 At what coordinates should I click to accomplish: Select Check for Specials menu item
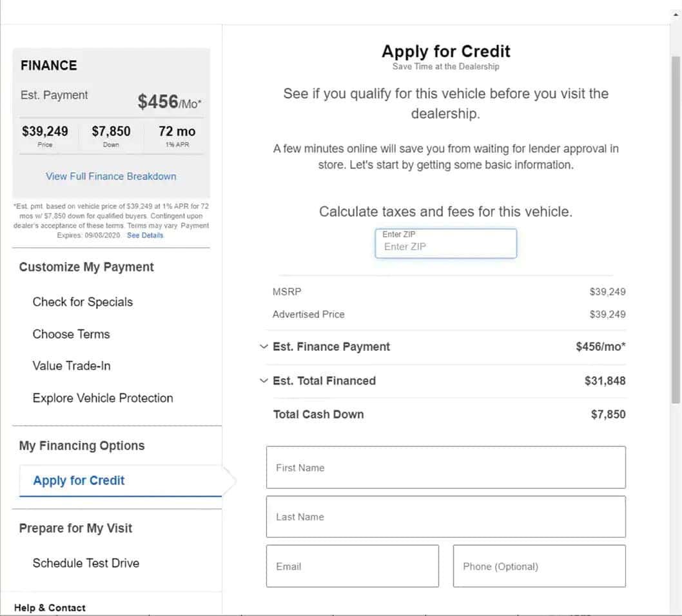(83, 302)
